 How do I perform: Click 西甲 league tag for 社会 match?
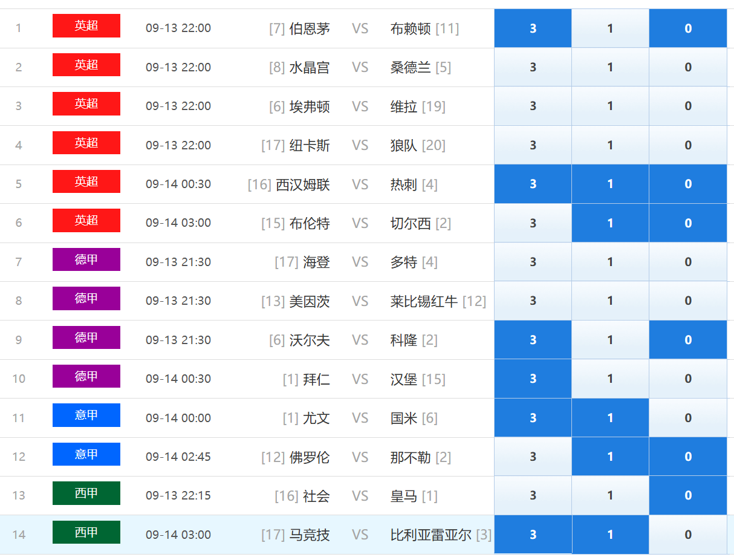point(86,493)
